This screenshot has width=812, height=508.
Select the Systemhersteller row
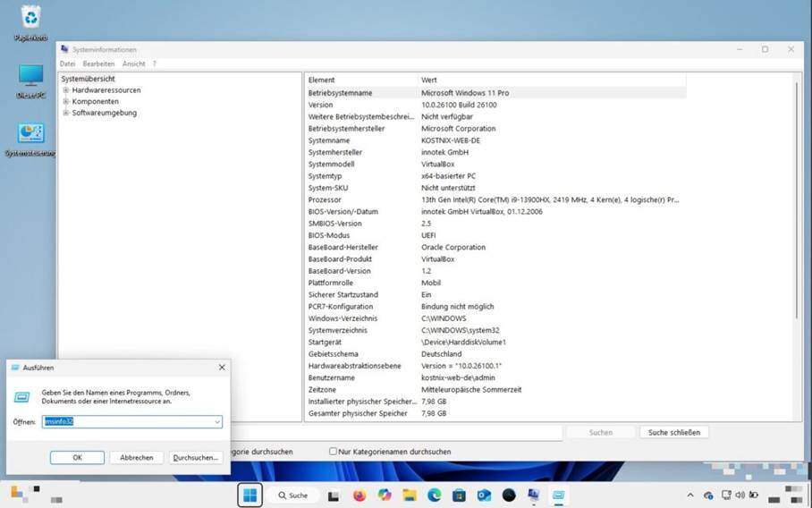point(496,153)
